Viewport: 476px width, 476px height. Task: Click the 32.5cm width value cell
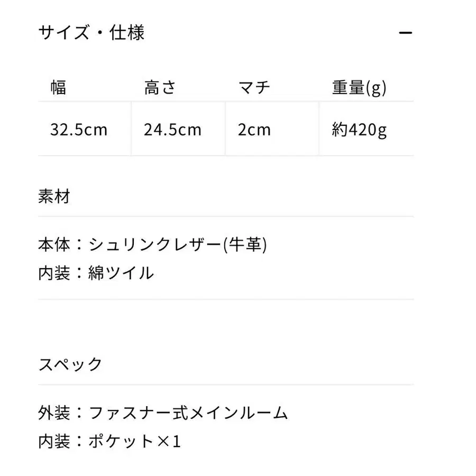79,130
